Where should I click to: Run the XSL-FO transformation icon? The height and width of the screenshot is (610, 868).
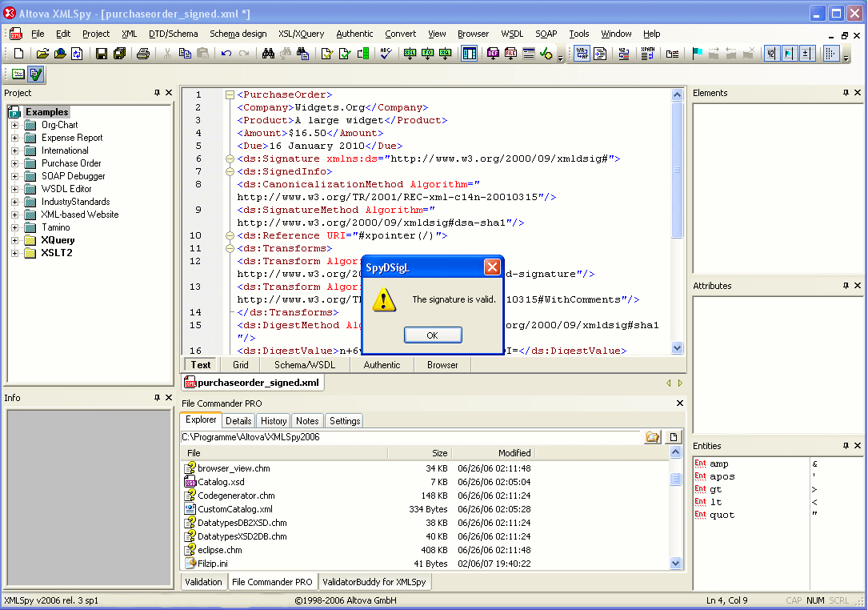[427, 54]
